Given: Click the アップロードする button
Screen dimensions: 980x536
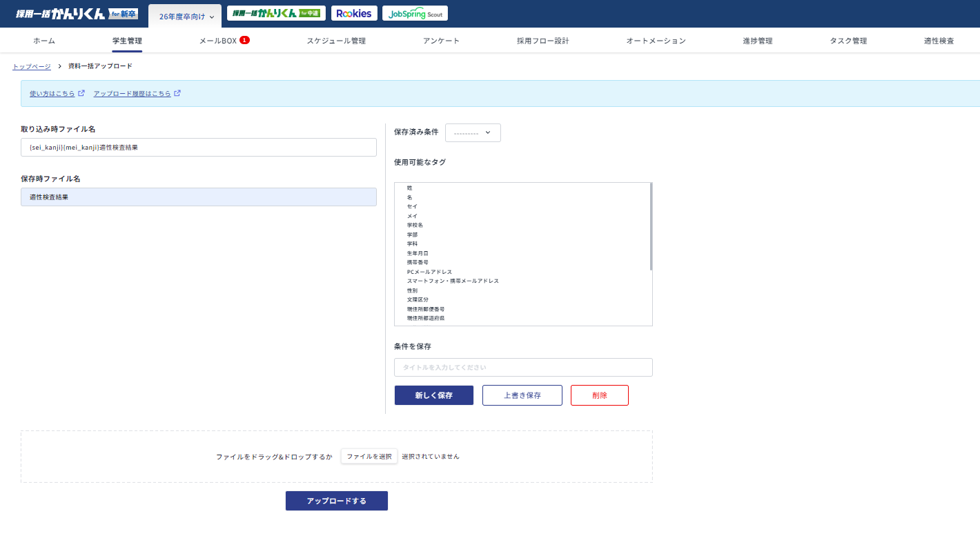Looking at the screenshot, I should click(x=336, y=501).
